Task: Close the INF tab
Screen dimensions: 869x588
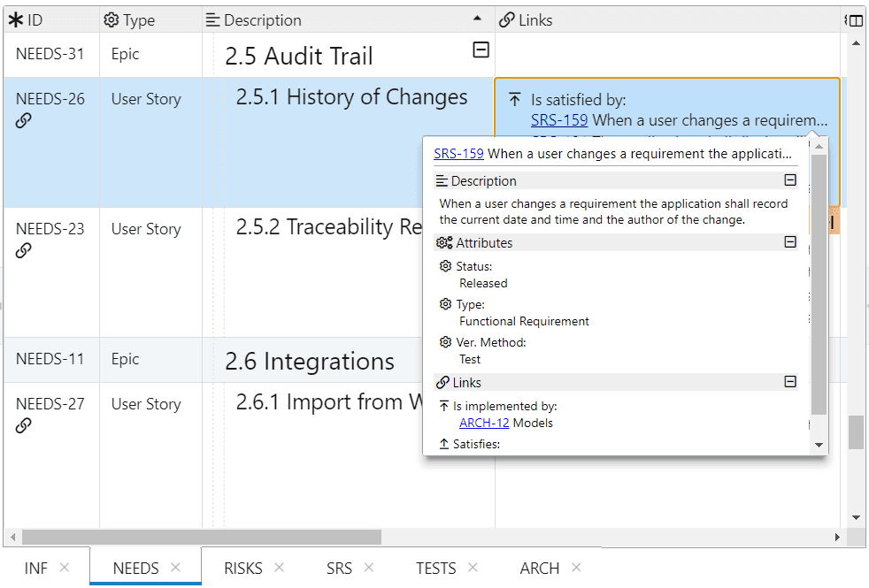Action: [64, 568]
